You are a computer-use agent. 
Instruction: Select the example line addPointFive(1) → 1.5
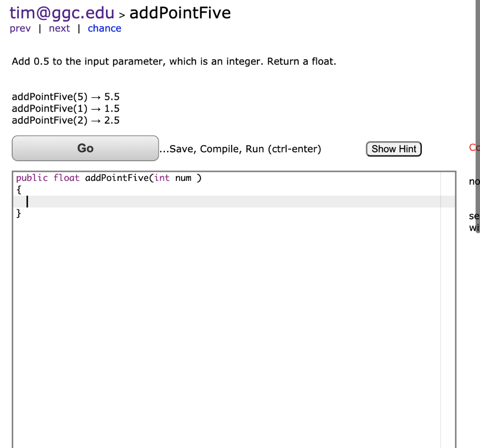(66, 108)
